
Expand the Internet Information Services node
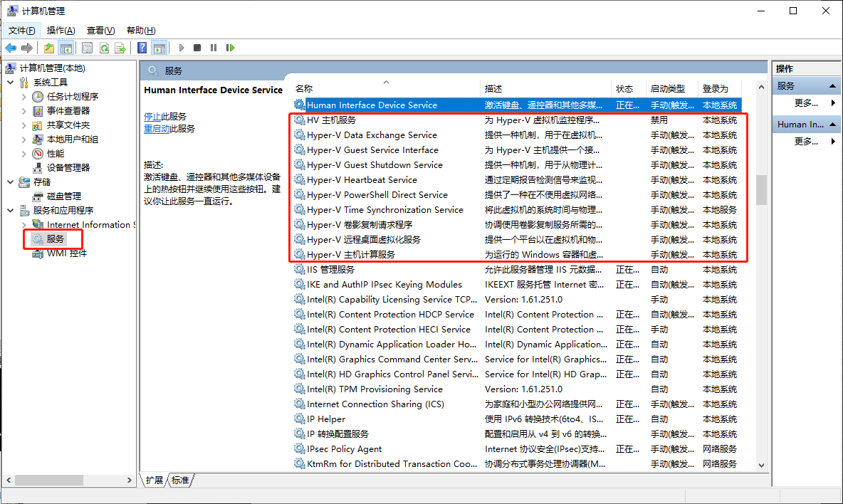click(x=25, y=224)
